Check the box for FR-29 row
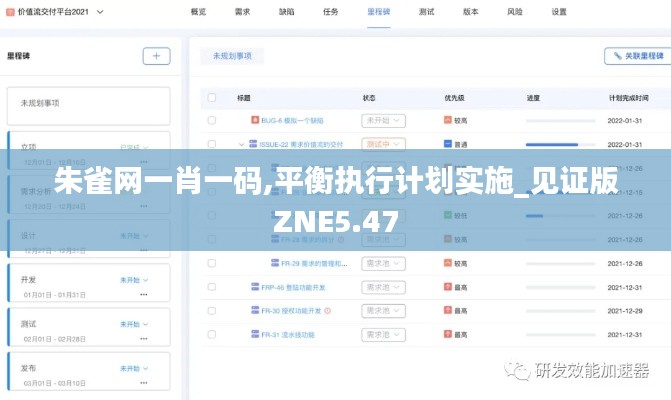 212,263
